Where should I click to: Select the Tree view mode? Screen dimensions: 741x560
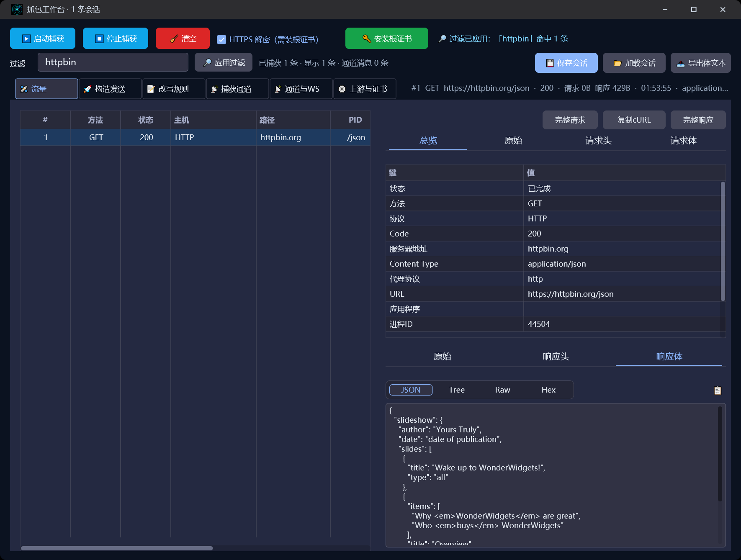click(x=457, y=390)
